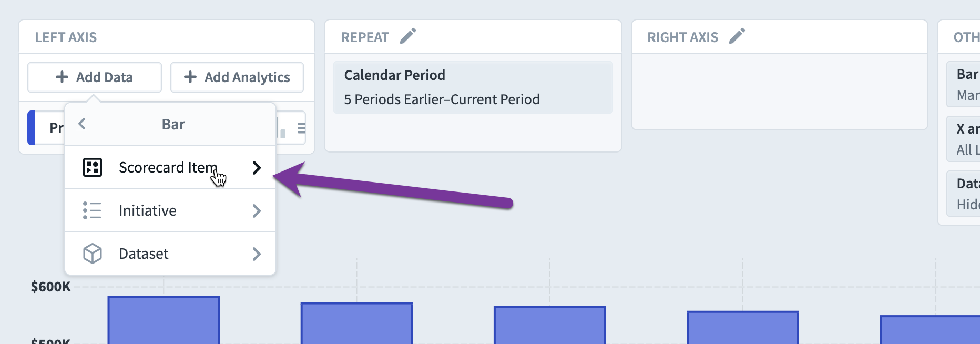The width and height of the screenshot is (980, 344).
Task: Expand the Dataset submenu arrow
Action: coord(257,254)
